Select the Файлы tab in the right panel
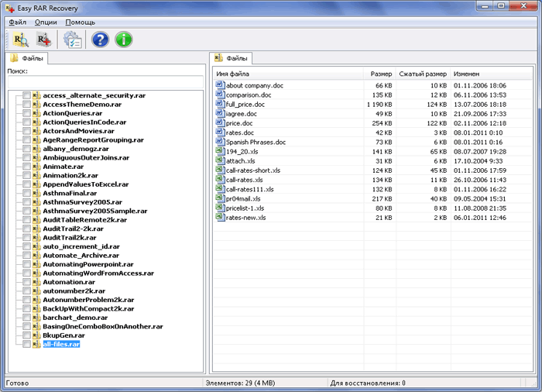Screen dimensions: 542x392 coord(232,58)
